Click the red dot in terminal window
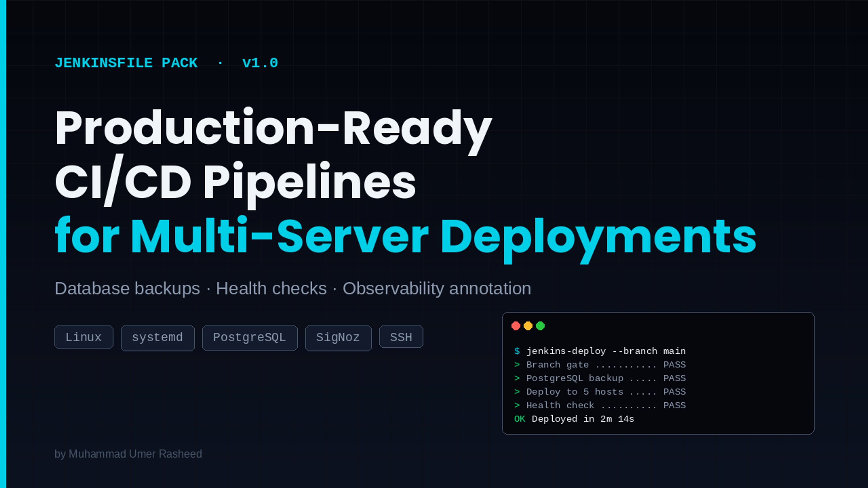868x488 pixels. click(x=516, y=326)
